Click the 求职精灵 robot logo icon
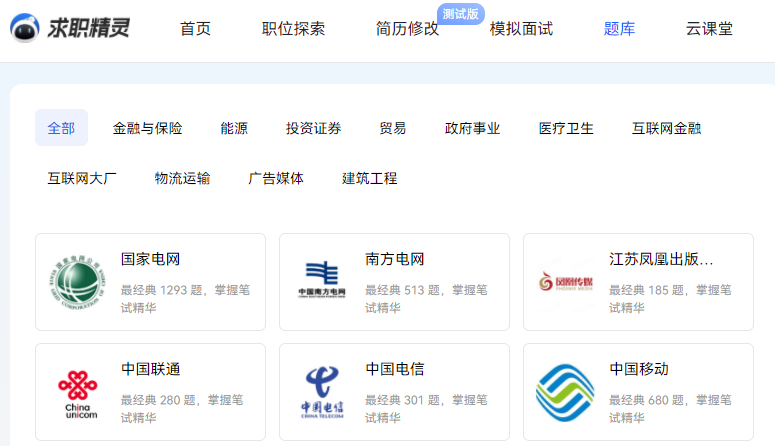This screenshot has width=775, height=446. pyautogui.click(x=25, y=28)
